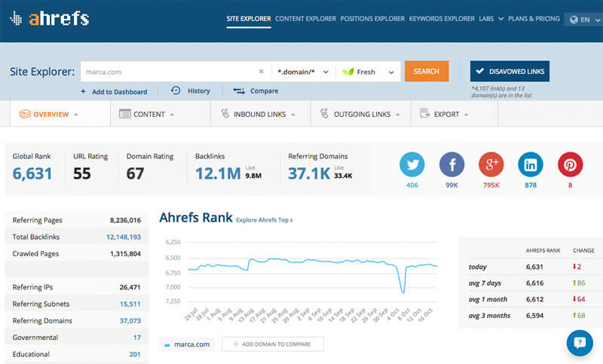Click Domain Rating value 67
This screenshot has width=603, height=364.
135,173
